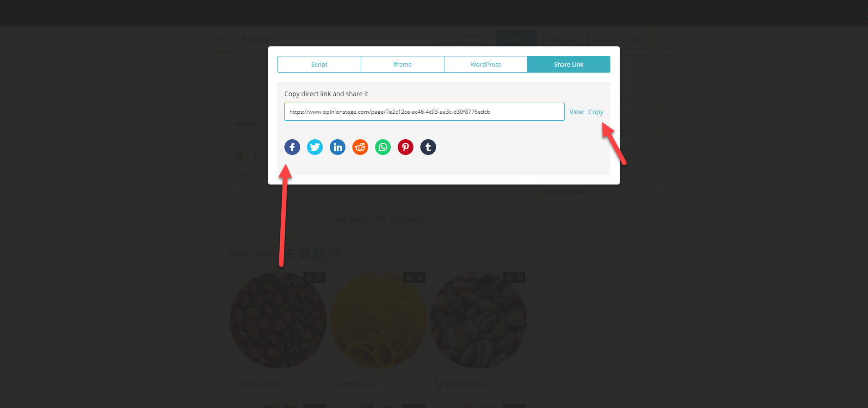
Task: Click the View link
Action: click(576, 112)
